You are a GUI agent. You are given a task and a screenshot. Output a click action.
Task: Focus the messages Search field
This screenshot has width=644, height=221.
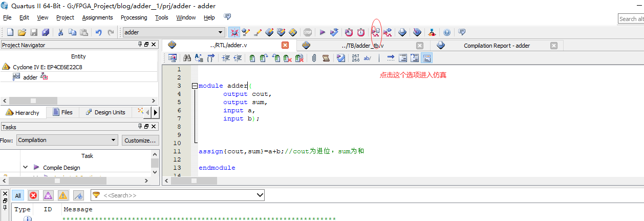(x=177, y=195)
